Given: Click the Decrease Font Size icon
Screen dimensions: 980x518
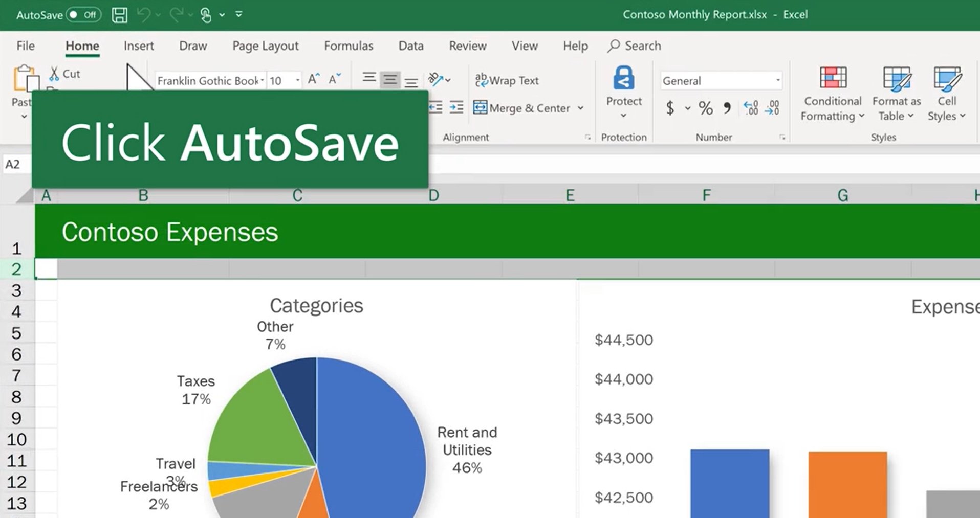Looking at the screenshot, I should (335, 79).
